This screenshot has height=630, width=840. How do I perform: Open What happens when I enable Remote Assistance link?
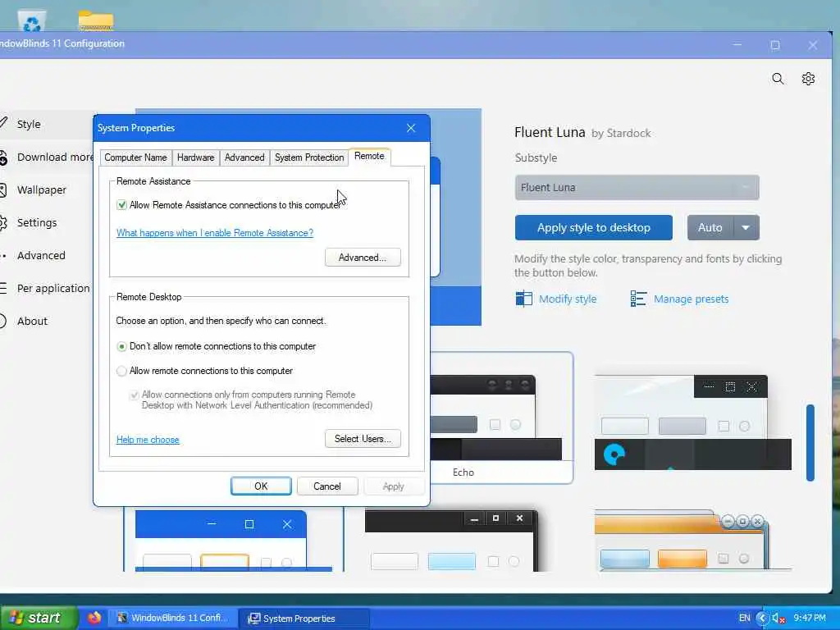point(215,233)
